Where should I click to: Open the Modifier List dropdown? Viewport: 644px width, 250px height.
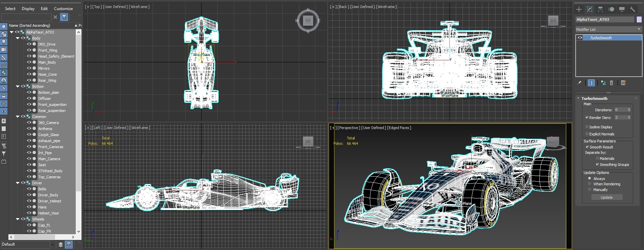608,29
